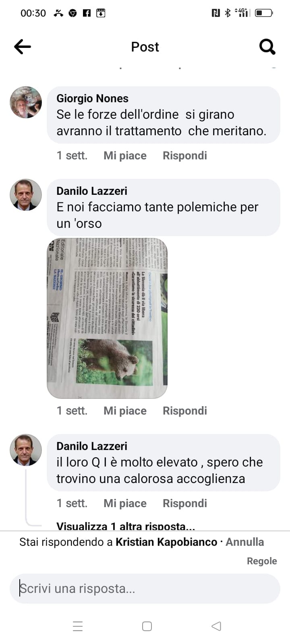Tap the Android recent apps menu icon
Screen dimensions: 290x644
pos(78,626)
